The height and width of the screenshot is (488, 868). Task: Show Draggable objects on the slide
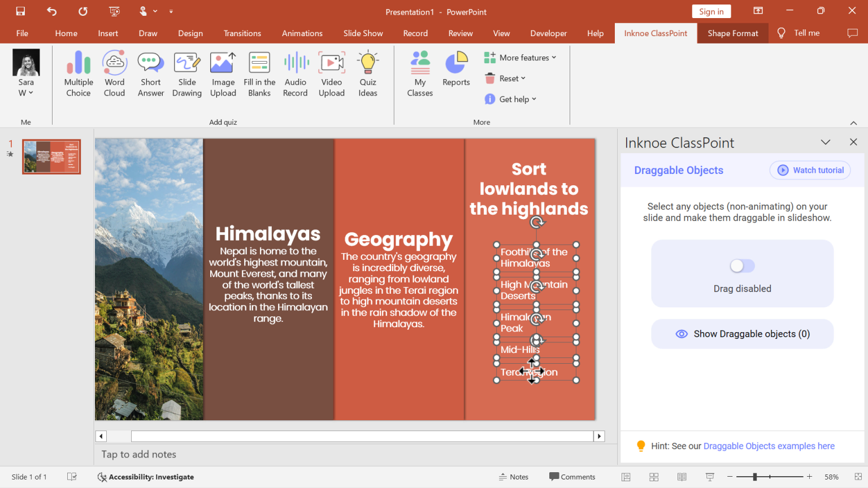click(x=742, y=334)
